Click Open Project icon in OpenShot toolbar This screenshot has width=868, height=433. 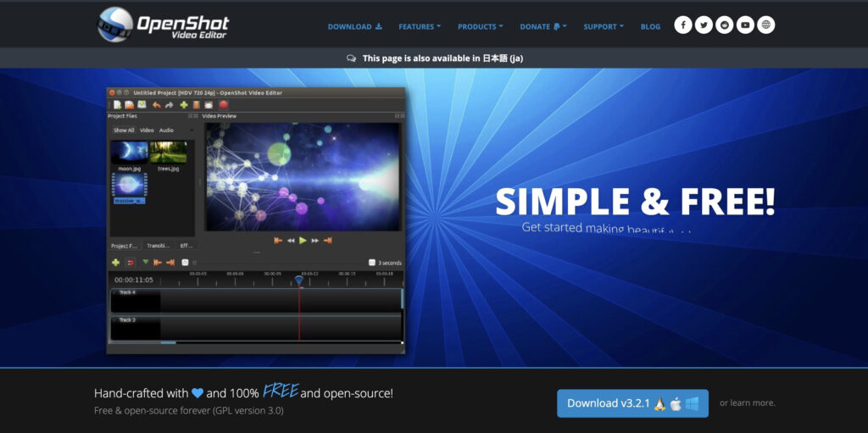(x=129, y=105)
